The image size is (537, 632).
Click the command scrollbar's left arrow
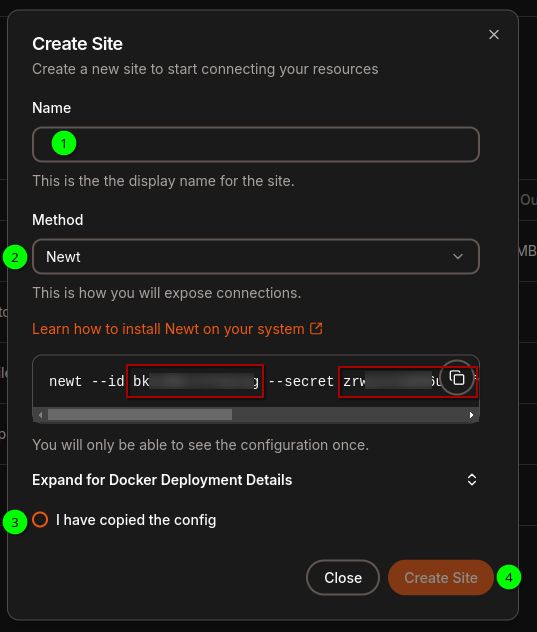point(40,415)
